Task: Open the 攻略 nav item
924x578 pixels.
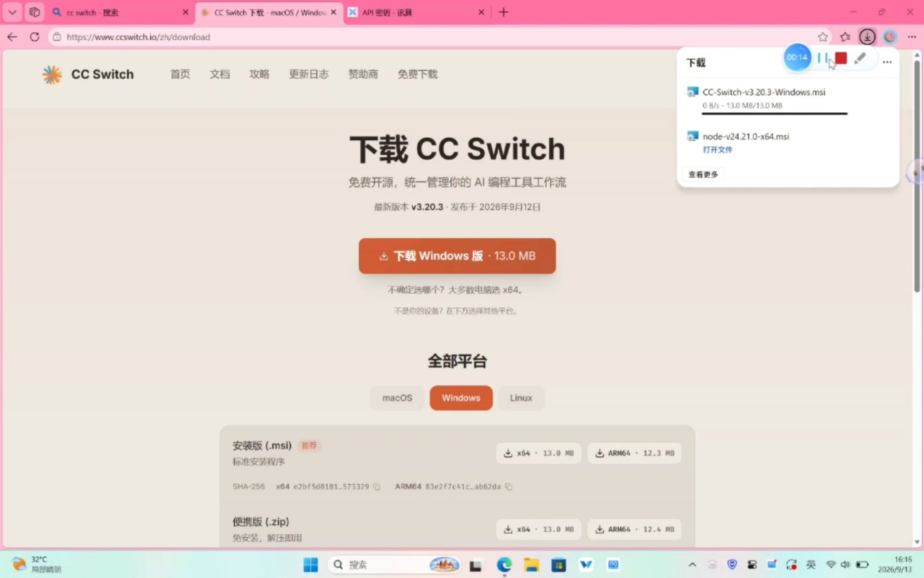Action: [259, 74]
